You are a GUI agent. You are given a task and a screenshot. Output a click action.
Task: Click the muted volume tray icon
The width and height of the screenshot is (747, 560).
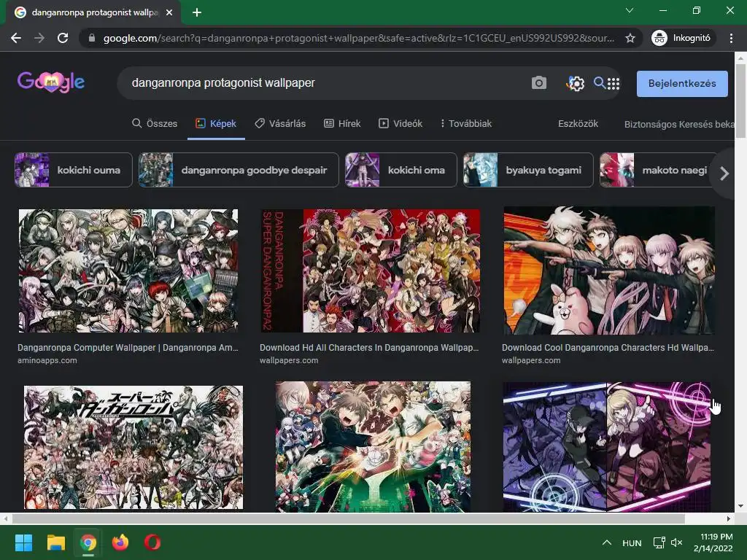pos(676,542)
